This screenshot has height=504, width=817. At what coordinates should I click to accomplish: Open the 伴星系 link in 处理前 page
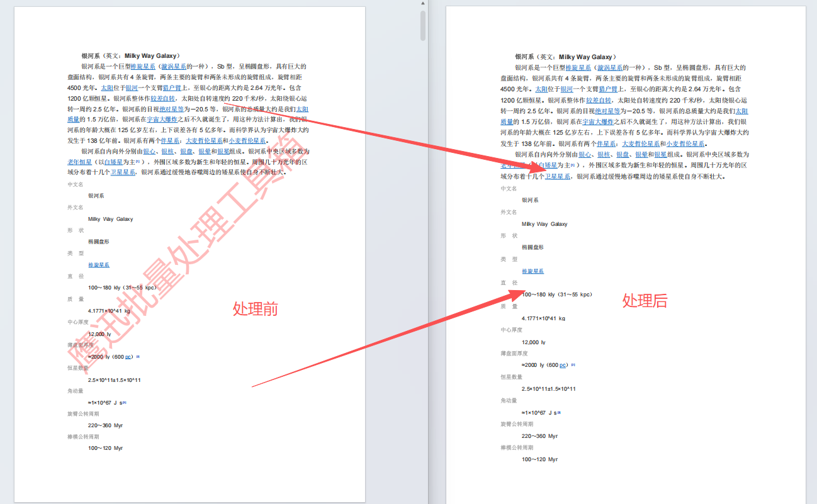(x=170, y=141)
